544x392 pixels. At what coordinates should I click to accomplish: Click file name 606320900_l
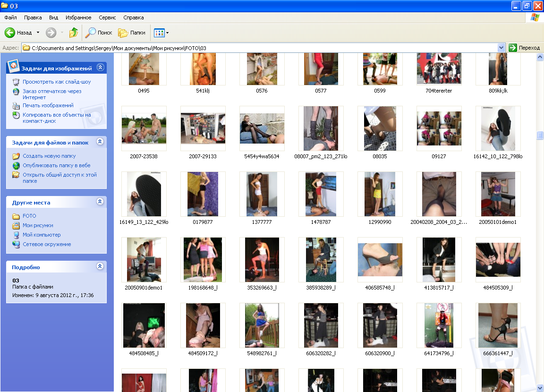coord(380,353)
